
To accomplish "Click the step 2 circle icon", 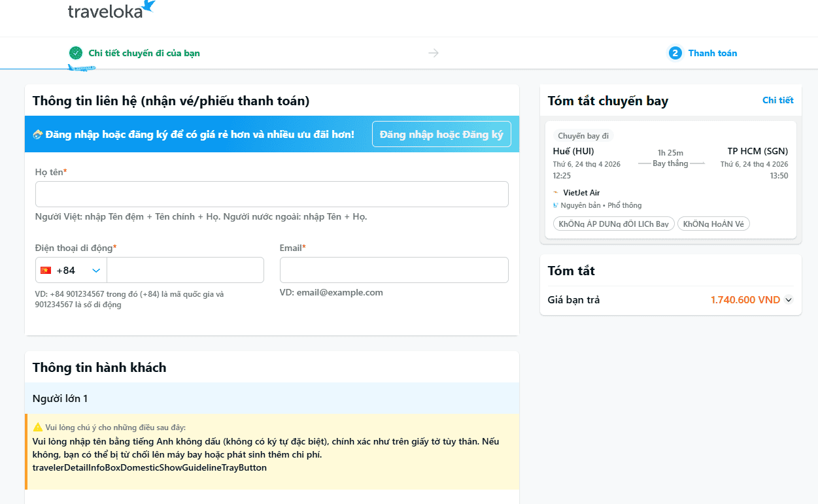I will coord(675,53).
